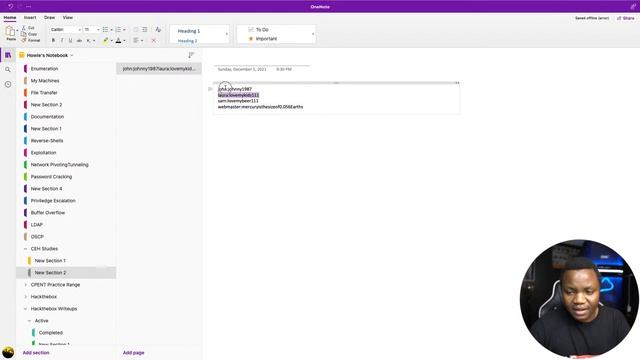
Task: Insert a bulleted list
Action: 105,29
